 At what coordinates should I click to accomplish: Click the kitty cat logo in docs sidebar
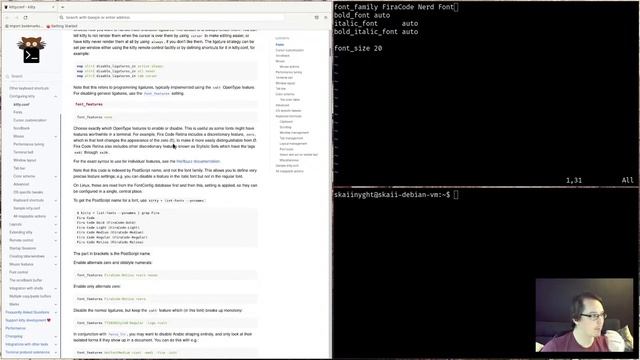[x=31, y=49]
